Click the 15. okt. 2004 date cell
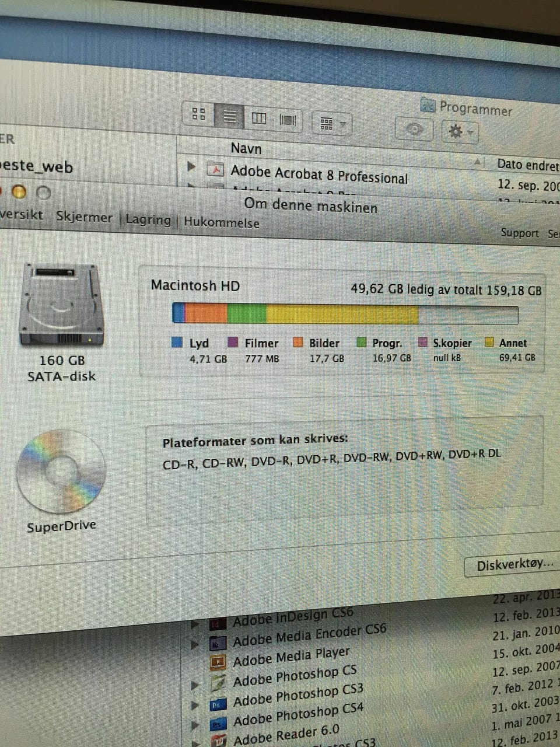The width and height of the screenshot is (560, 747). tap(526, 650)
